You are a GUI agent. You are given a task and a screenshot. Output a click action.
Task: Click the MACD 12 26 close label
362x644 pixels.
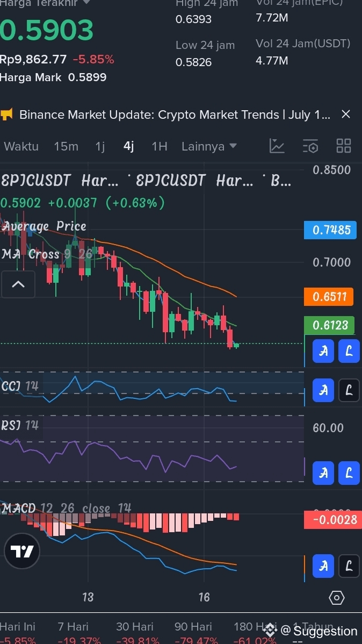[x=67, y=509]
